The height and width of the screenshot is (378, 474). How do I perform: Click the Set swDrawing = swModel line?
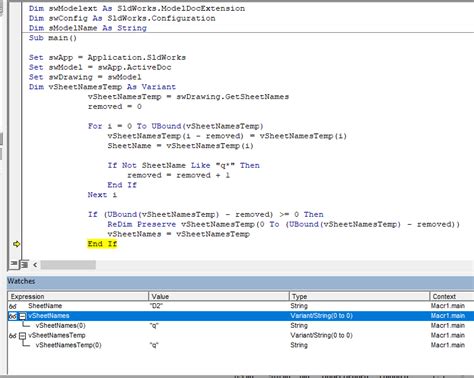click(x=85, y=77)
